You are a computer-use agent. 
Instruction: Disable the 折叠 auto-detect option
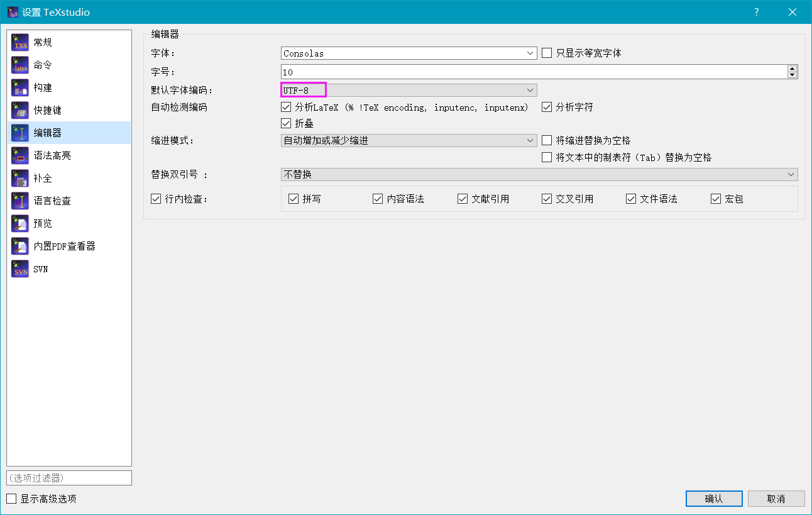287,123
